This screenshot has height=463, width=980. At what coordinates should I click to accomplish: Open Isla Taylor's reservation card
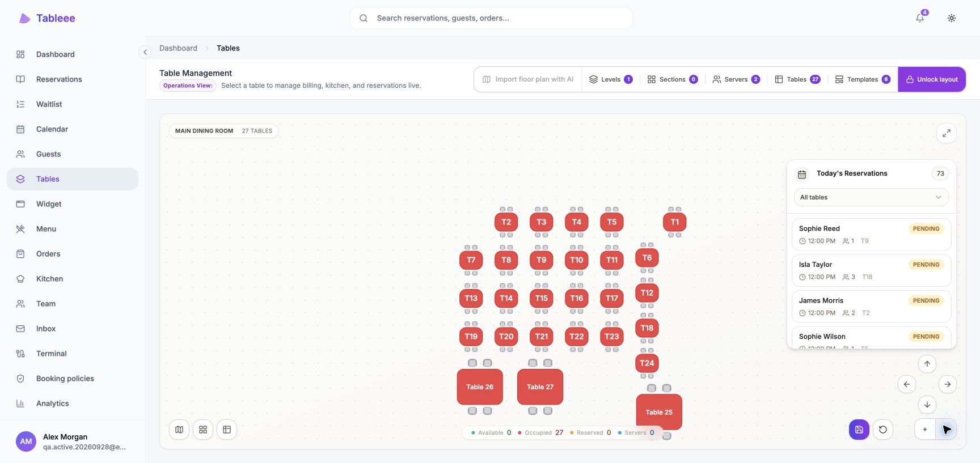871,270
